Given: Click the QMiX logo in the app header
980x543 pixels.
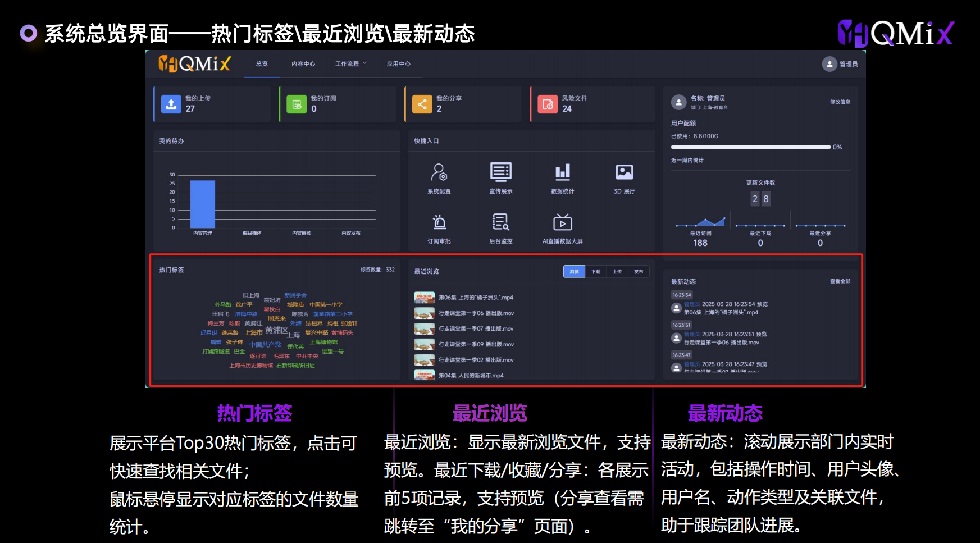Looking at the screenshot, I should tap(194, 63).
